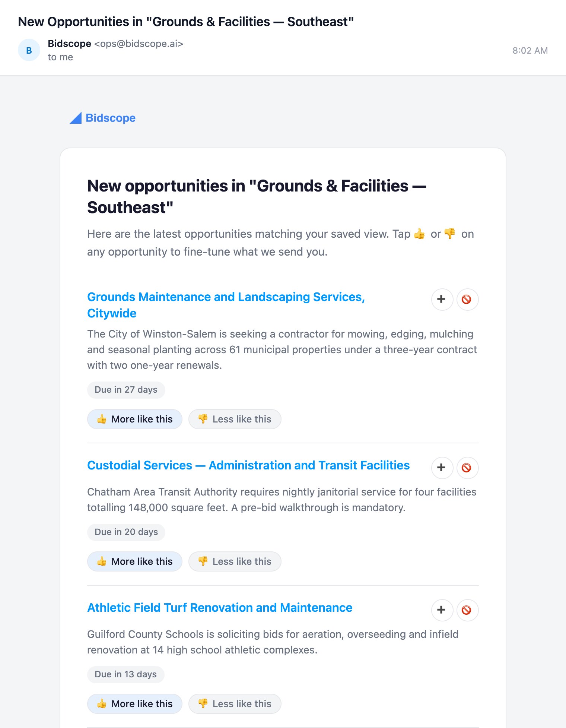Click the Guilford County Schools description
Image resolution: width=566 pixels, height=728 pixels.
click(273, 642)
